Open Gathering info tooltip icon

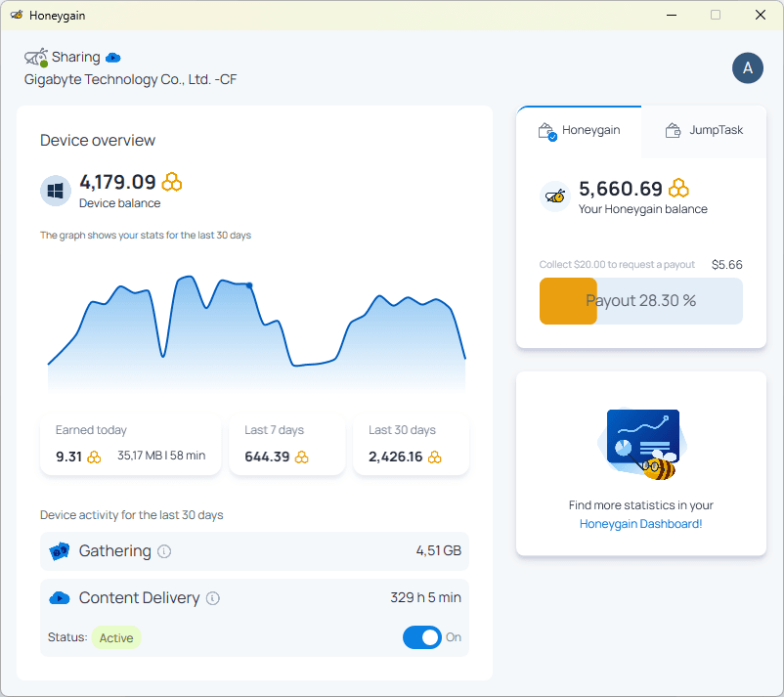coord(164,551)
